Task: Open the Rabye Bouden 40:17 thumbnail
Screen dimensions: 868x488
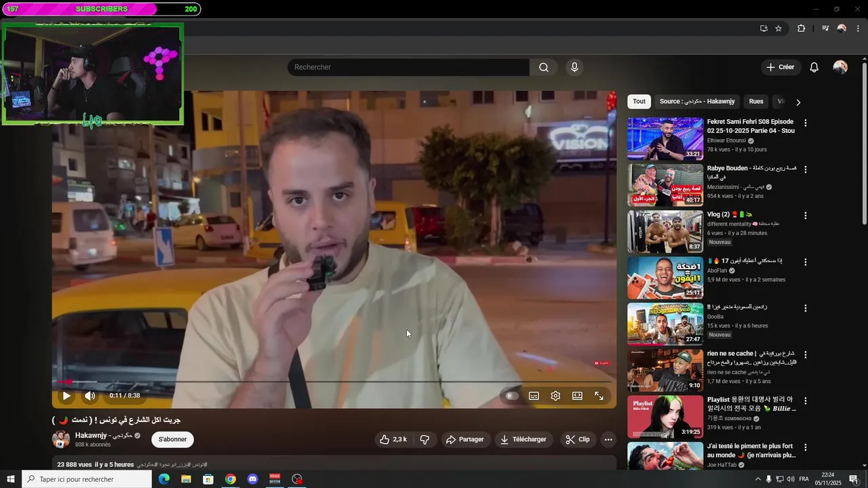Action: [665, 184]
